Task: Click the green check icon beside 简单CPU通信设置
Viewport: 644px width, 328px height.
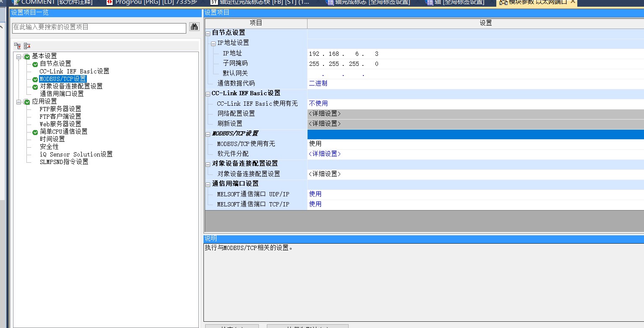Action: 35,132
